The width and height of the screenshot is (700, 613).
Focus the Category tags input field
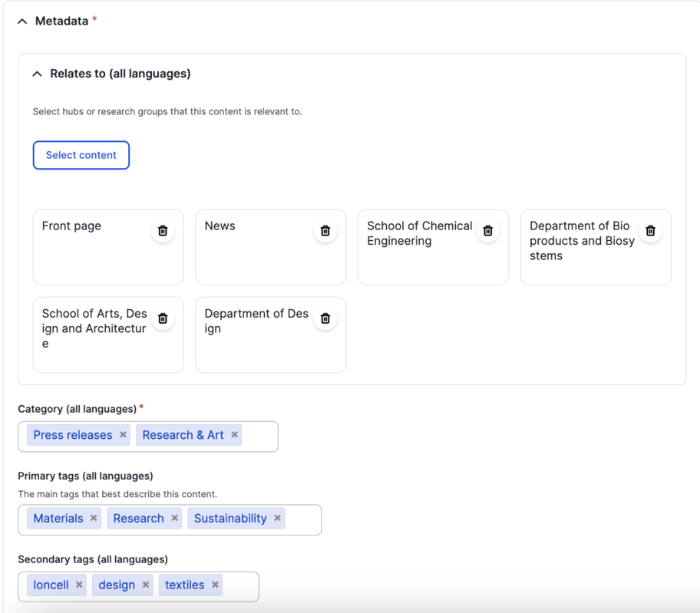point(260,436)
